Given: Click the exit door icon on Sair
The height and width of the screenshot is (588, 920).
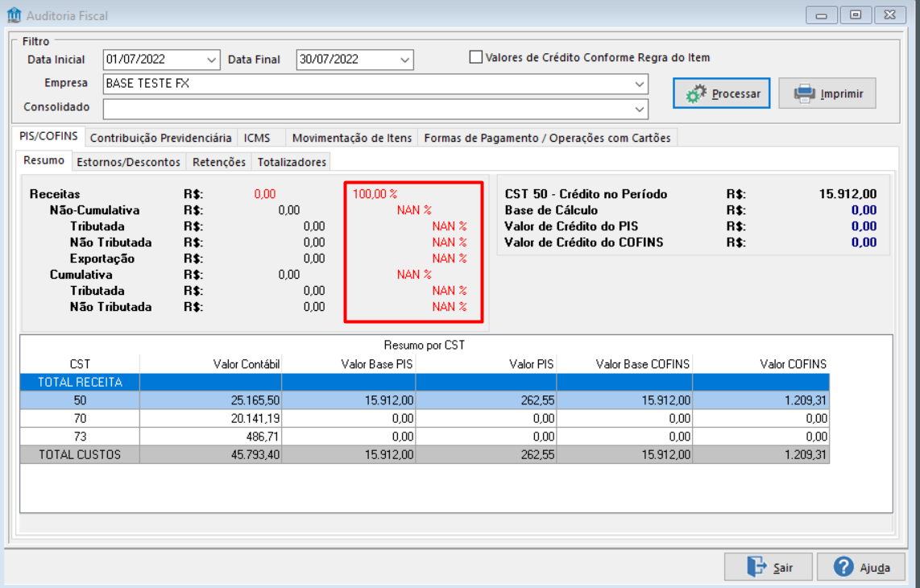Looking at the screenshot, I should [x=756, y=567].
